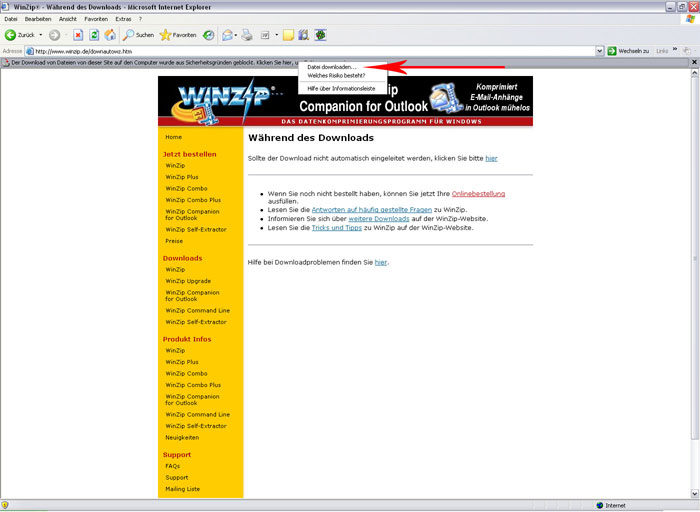Go to the home page icon
700x512 pixels.
[110, 35]
